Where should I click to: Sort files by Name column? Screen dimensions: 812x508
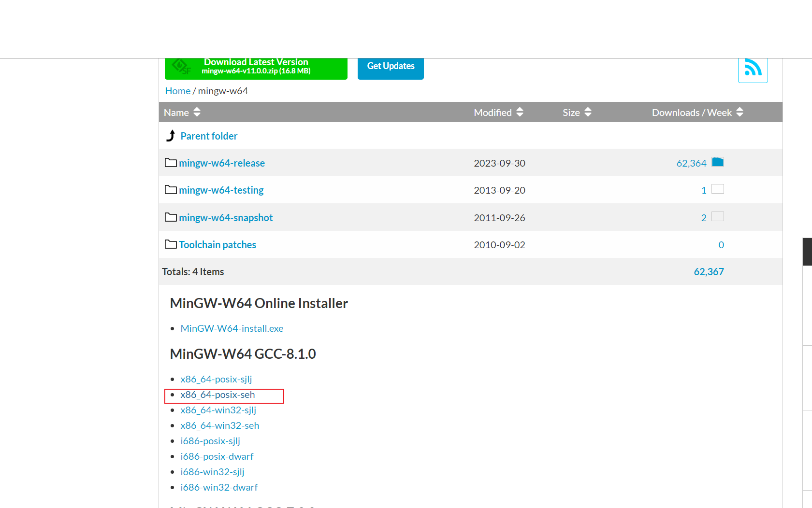tap(182, 113)
